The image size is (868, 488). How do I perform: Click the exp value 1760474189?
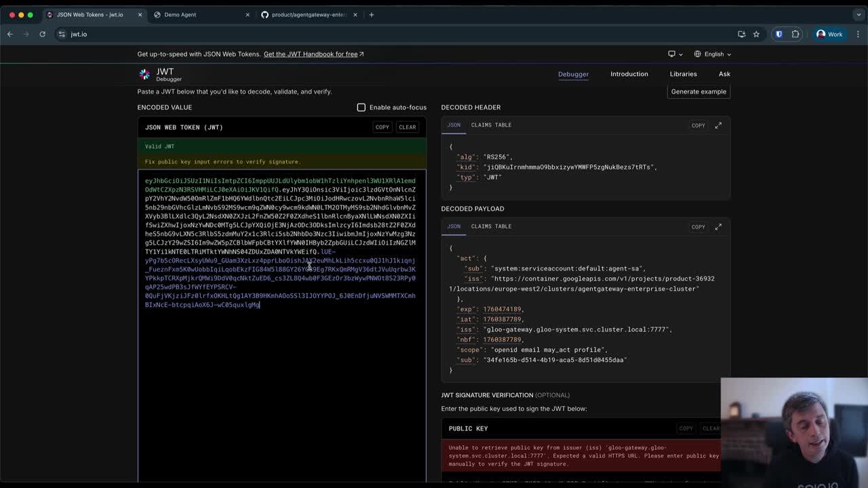coord(502,309)
